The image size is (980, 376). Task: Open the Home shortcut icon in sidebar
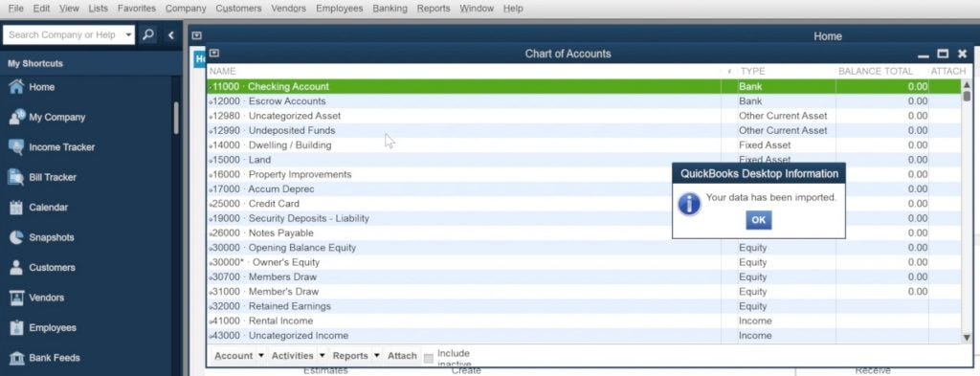point(17,87)
